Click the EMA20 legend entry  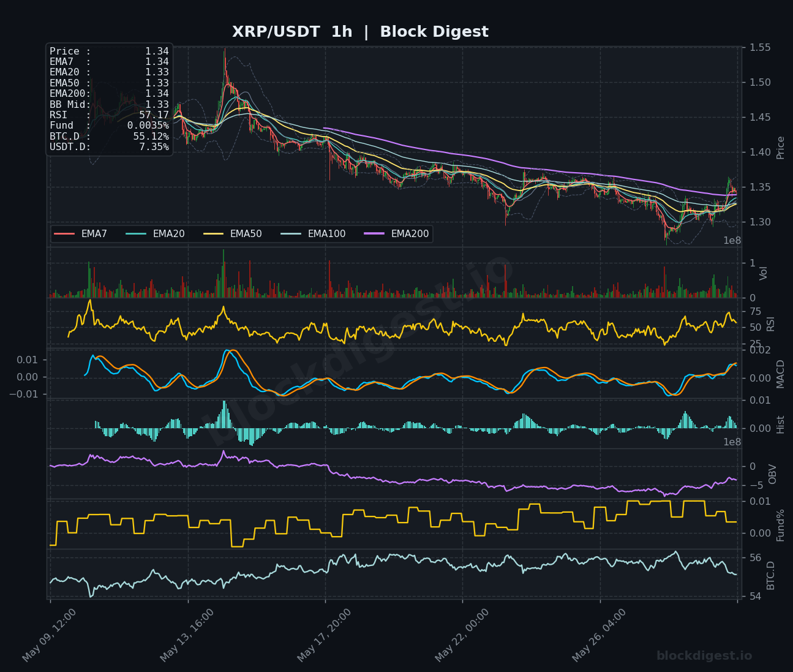coord(155,234)
